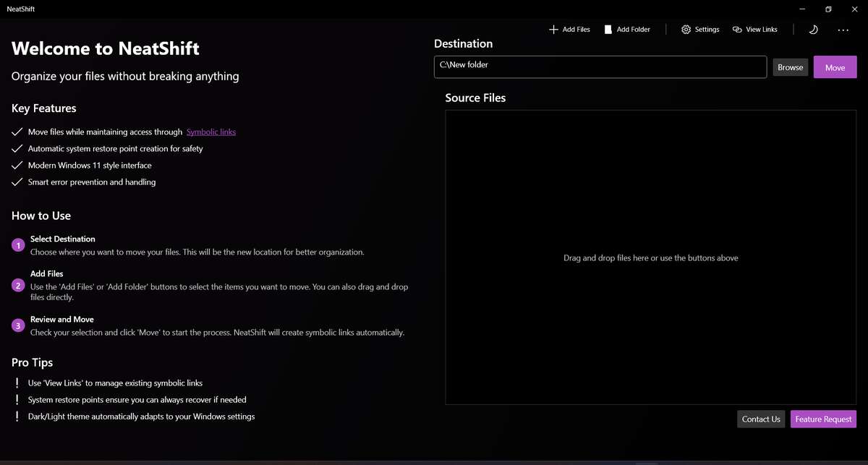Click the exclamation icon beside Dark/Light theme
The height and width of the screenshot is (465, 868).
(17, 417)
